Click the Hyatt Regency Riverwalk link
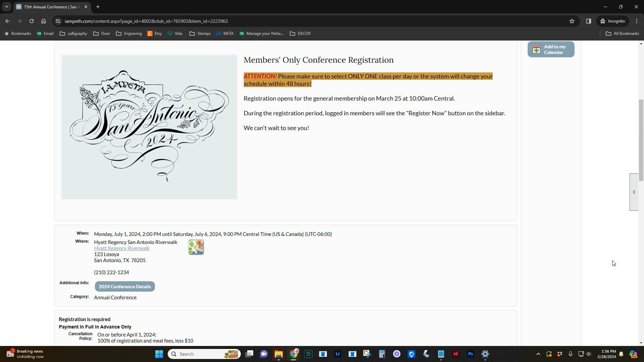Viewport: 644px width, 362px height. click(x=122, y=248)
